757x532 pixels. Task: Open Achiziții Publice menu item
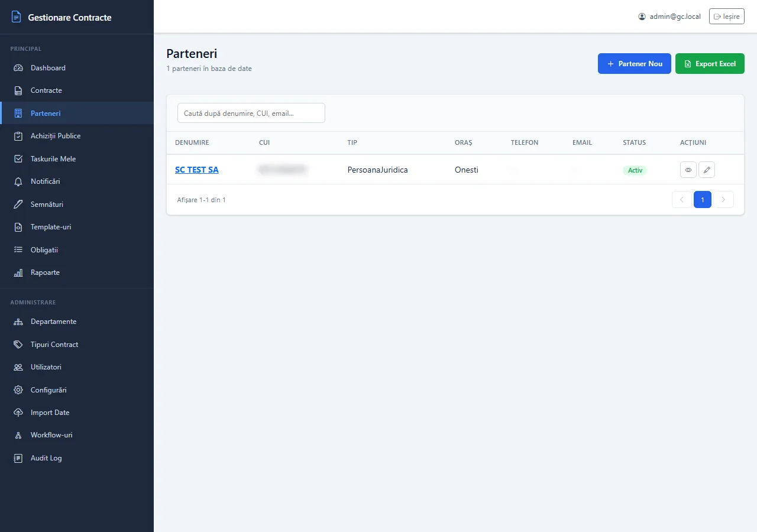(77, 136)
